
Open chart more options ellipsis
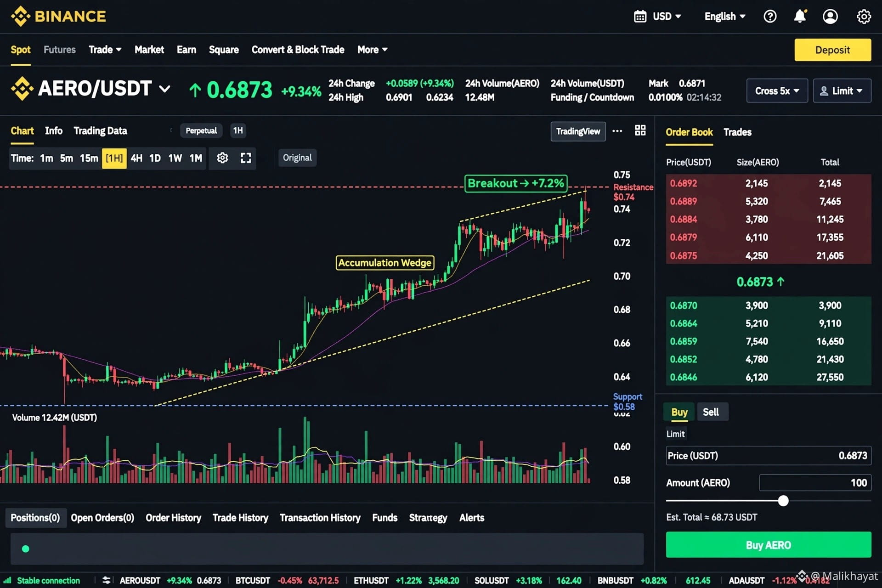(617, 131)
